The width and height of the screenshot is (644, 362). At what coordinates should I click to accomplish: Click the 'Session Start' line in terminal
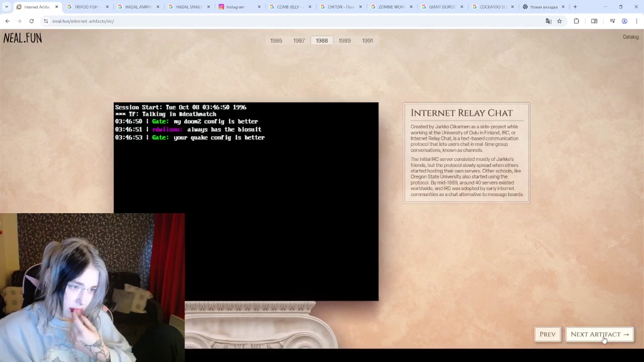[180, 107]
